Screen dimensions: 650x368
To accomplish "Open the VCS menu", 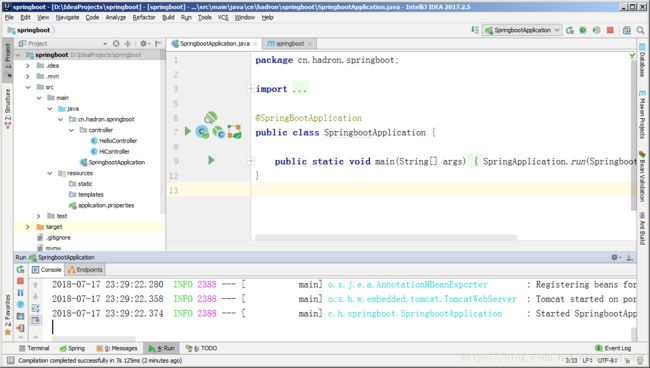I will [x=223, y=17].
